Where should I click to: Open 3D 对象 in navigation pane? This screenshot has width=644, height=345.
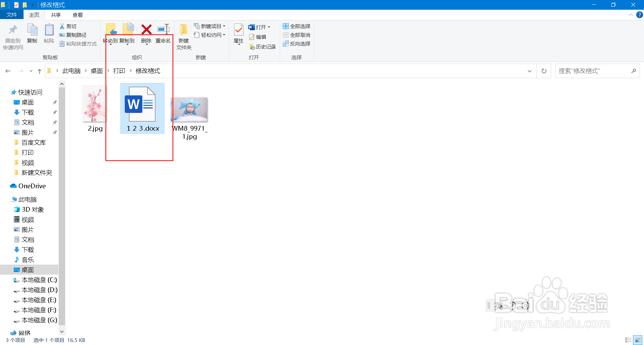[x=33, y=209]
